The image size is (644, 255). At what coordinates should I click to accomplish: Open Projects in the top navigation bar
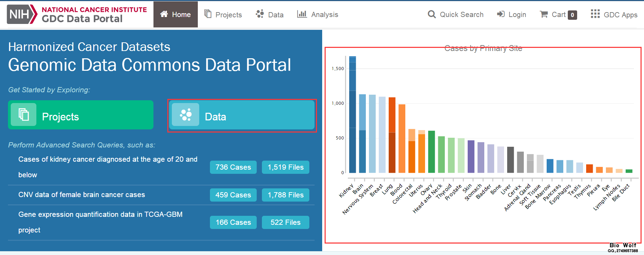click(x=223, y=14)
